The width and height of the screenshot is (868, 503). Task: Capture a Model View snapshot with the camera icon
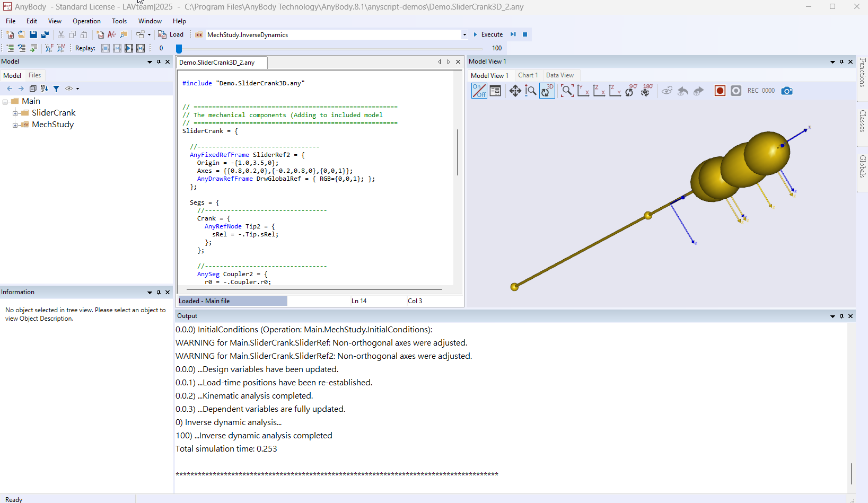click(x=787, y=91)
